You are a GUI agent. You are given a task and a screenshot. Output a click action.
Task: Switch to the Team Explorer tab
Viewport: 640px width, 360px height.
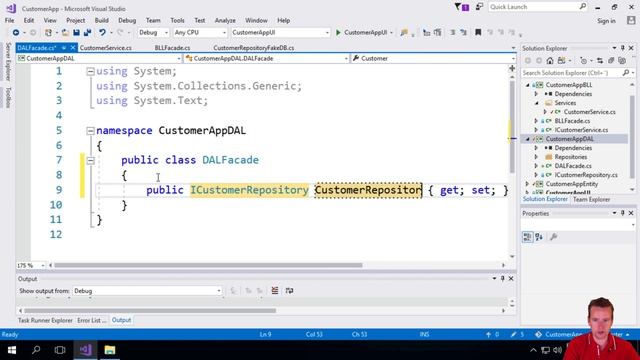click(591, 200)
